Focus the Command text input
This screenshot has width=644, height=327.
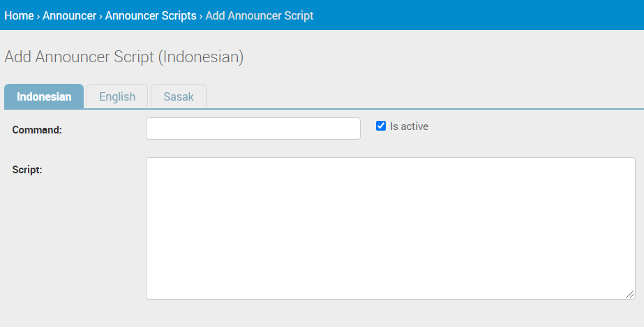[253, 129]
